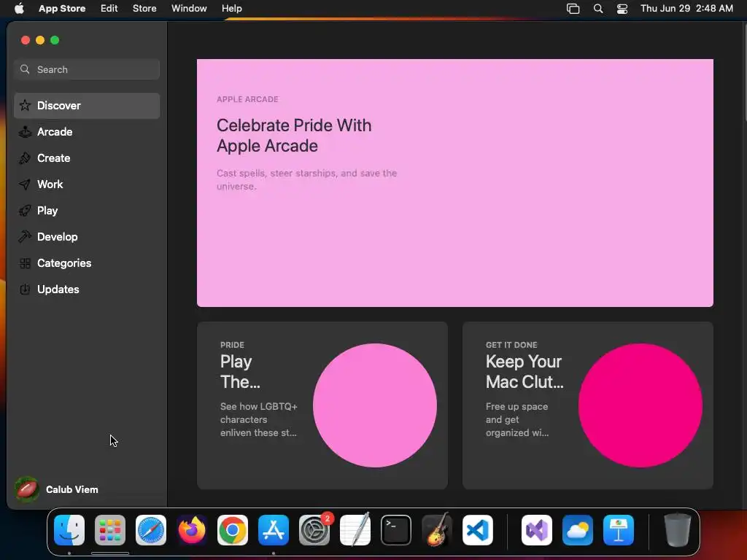Click the App Store Dock icon

274,530
